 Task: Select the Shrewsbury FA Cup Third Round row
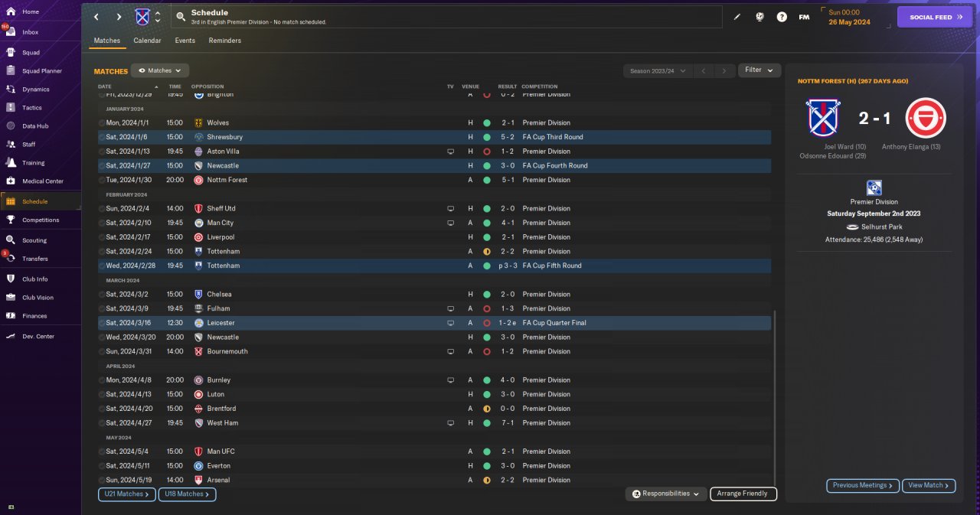click(x=434, y=137)
